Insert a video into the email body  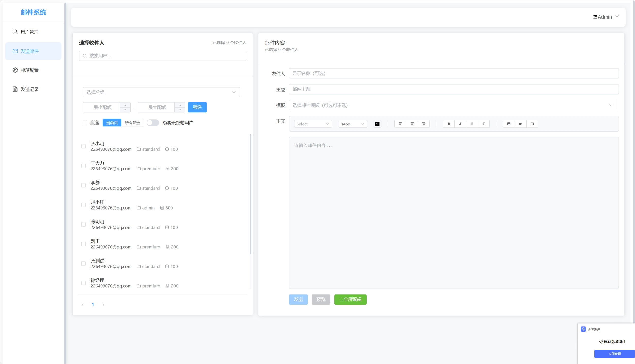[x=520, y=124]
